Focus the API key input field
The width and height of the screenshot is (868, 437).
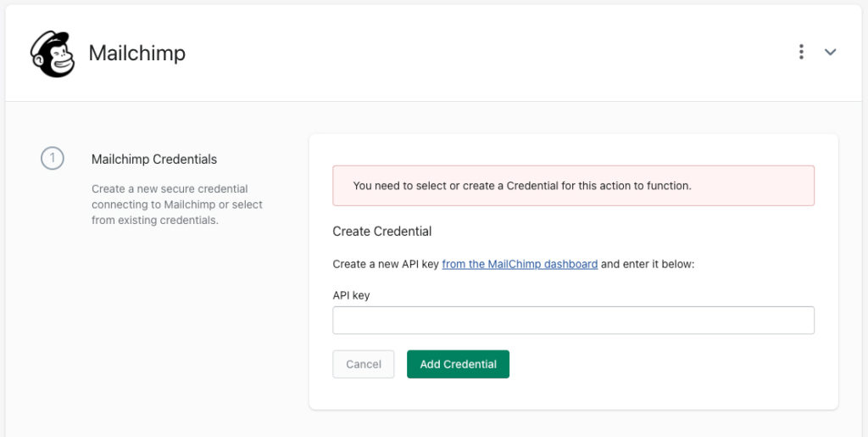point(573,320)
